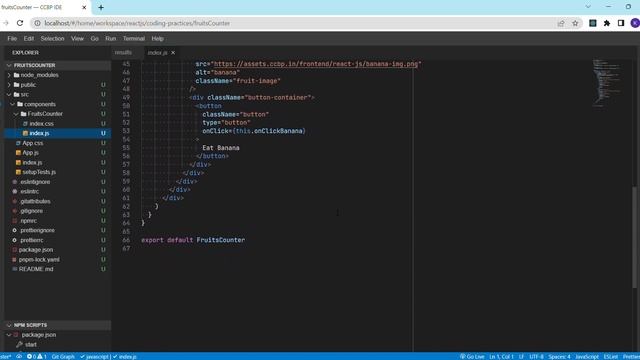Open the pnpm-lock.yaml file

57,260
